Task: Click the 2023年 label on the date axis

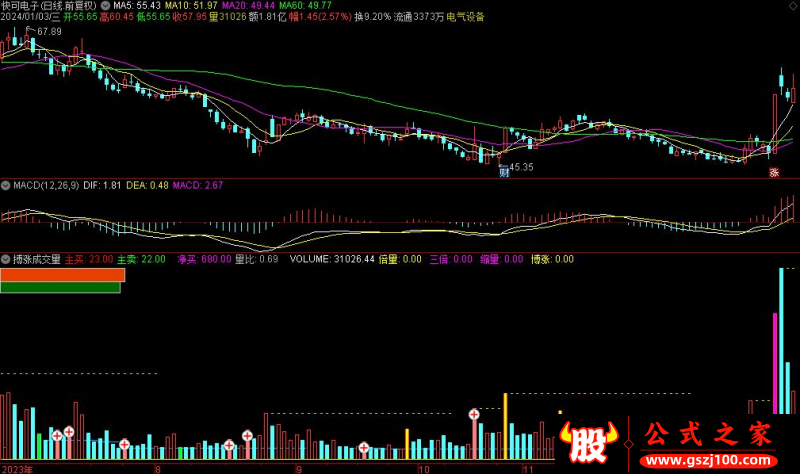Action: 17,469
